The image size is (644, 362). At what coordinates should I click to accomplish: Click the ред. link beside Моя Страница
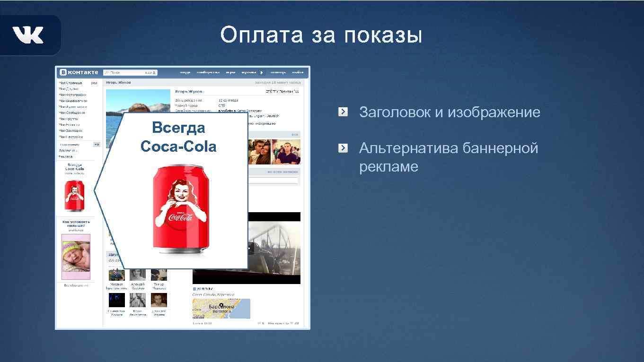[x=94, y=83]
